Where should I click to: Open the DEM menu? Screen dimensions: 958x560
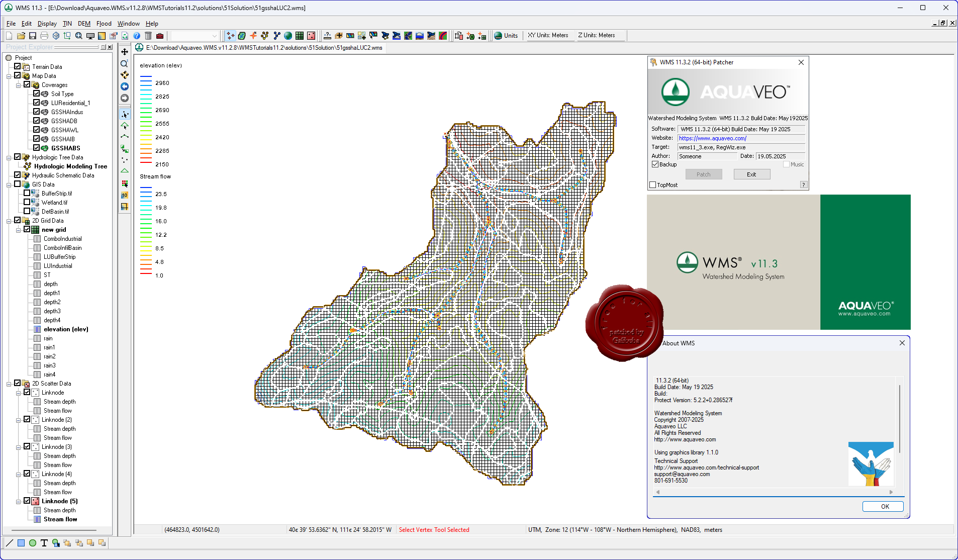point(84,24)
